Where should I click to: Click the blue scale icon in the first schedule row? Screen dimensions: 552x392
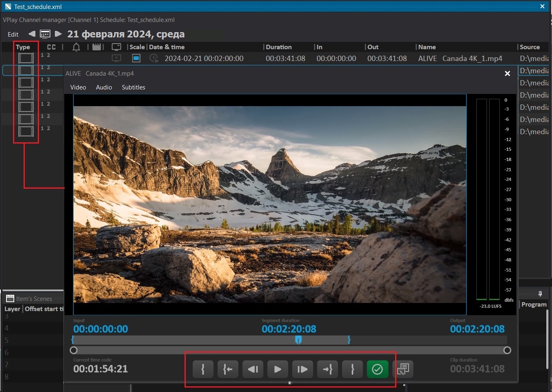tap(136, 59)
